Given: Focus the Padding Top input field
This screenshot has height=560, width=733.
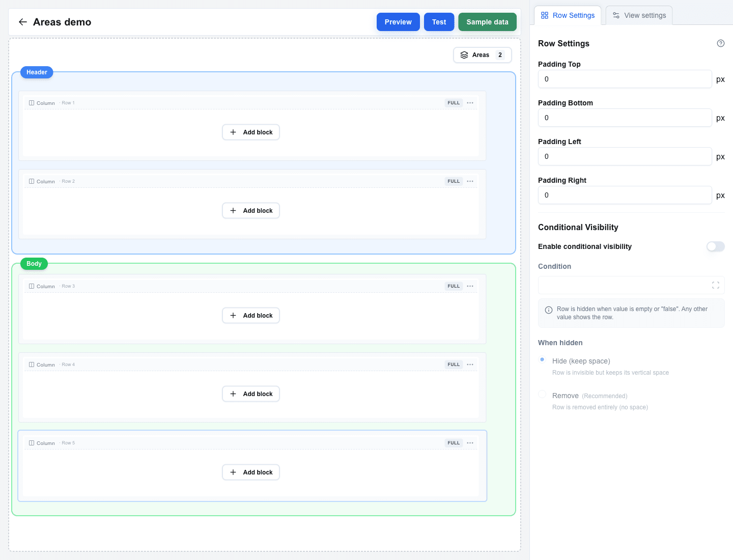Looking at the screenshot, I should click(x=625, y=79).
